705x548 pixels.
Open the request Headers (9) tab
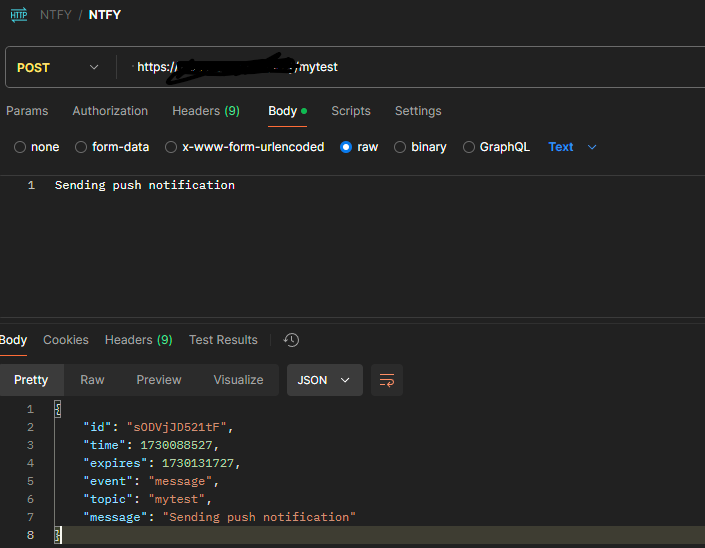pyautogui.click(x=206, y=111)
